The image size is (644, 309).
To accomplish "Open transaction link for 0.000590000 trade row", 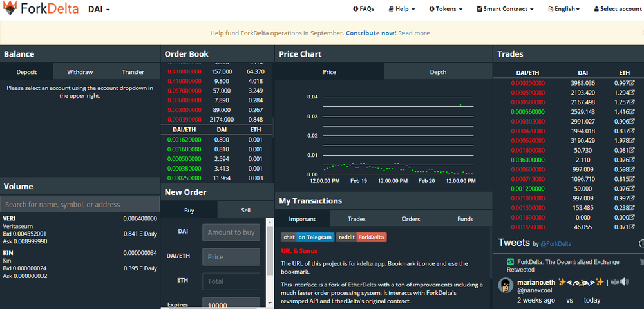I will coord(632,93).
